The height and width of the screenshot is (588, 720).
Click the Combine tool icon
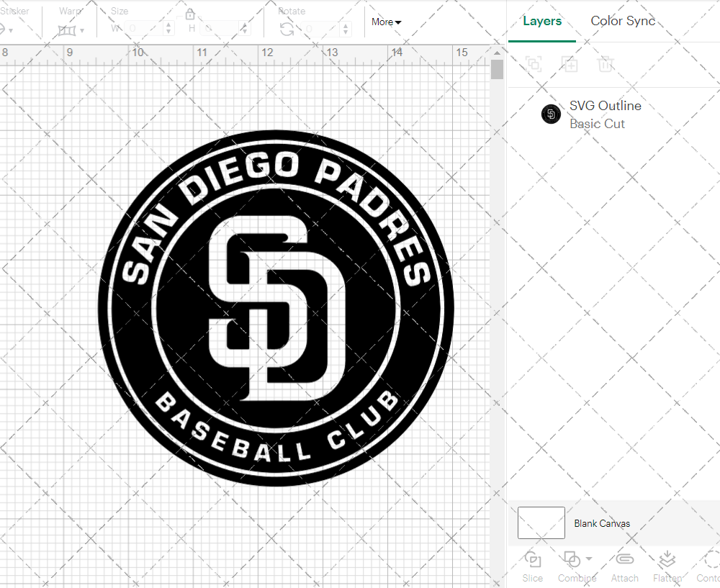572,560
